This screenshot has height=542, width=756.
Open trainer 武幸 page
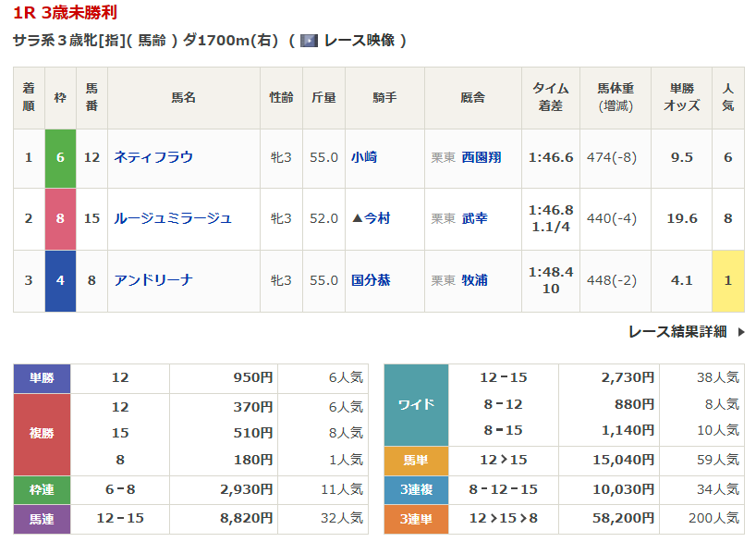[474, 218]
